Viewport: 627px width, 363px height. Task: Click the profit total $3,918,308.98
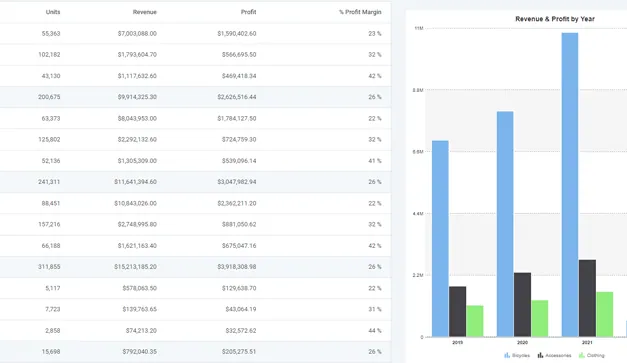pyautogui.click(x=237, y=267)
